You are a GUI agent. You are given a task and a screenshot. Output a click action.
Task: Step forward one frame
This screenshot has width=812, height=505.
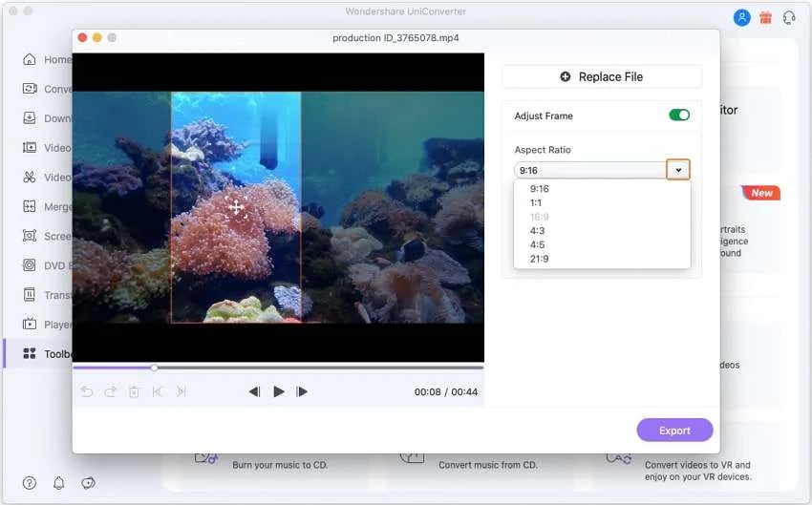[x=302, y=391]
